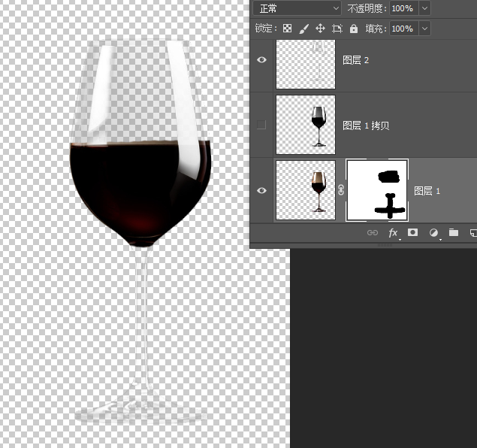Show 图层 1 拷贝 via visibility box
The image size is (477, 448).
[261, 125]
